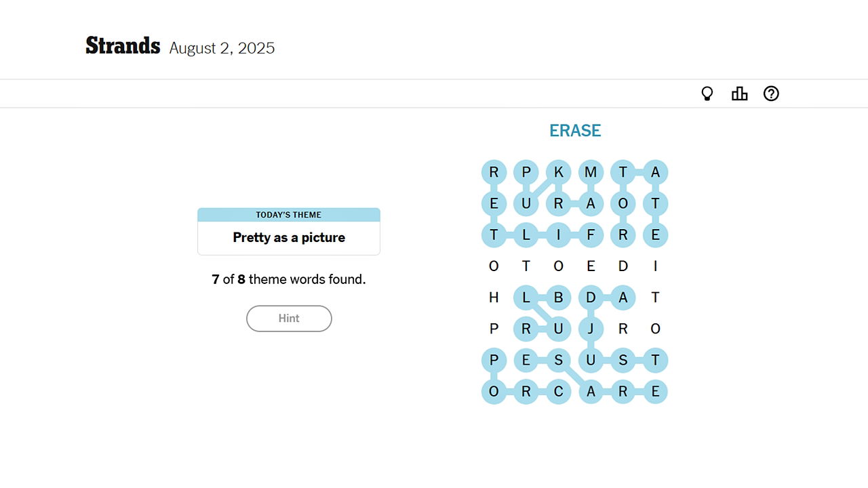
Task: Click the August 2, 2025 date text
Action: click(x=222, y=48)
